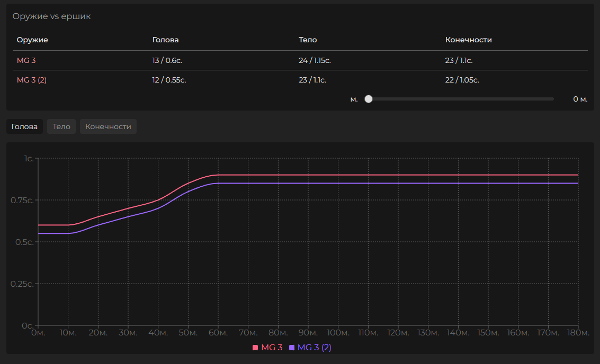Image resolution: width=600 pixels, height=364 pixels.
Task: Click the Конечности table column header
Action: pos(468,40)
